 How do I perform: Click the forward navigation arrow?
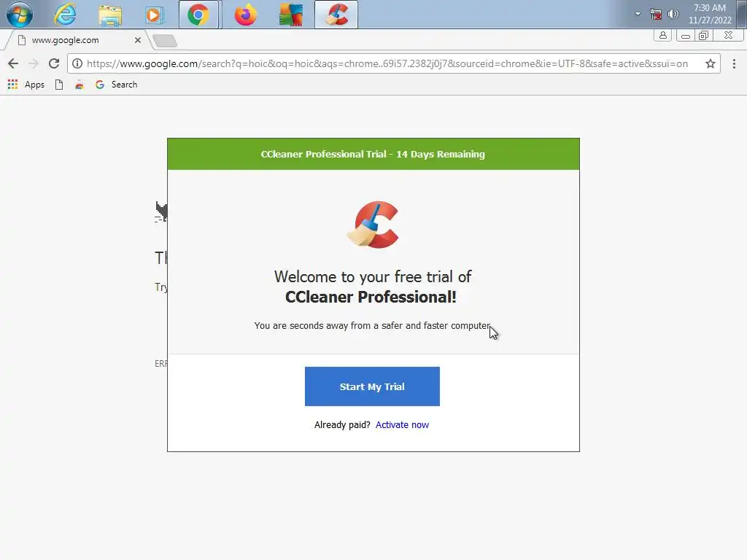[x=34, y=63]
